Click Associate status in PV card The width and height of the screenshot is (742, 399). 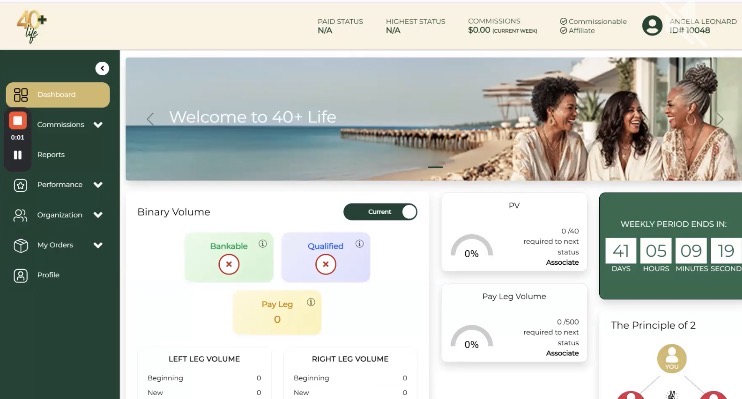click(x=562, y=263)
